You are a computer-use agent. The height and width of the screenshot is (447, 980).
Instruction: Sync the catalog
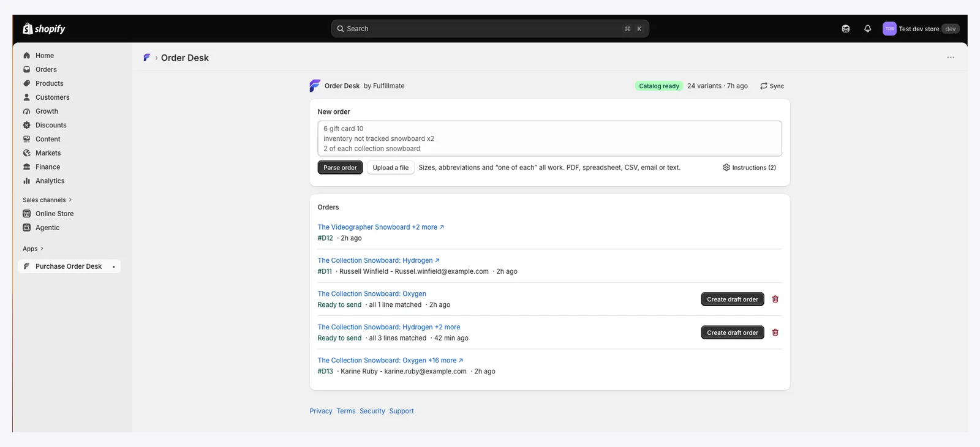click(772, 86)
